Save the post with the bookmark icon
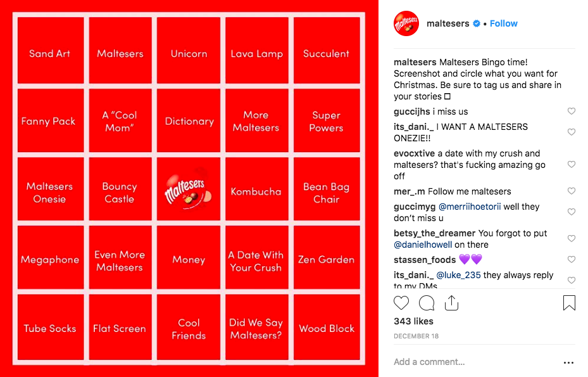 [569, 303]
